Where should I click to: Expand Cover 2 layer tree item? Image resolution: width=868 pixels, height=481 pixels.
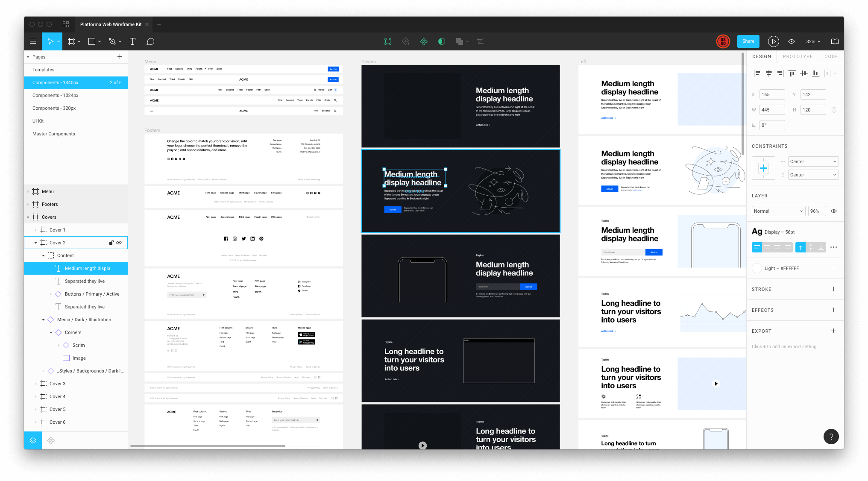[x=35, y=242]
